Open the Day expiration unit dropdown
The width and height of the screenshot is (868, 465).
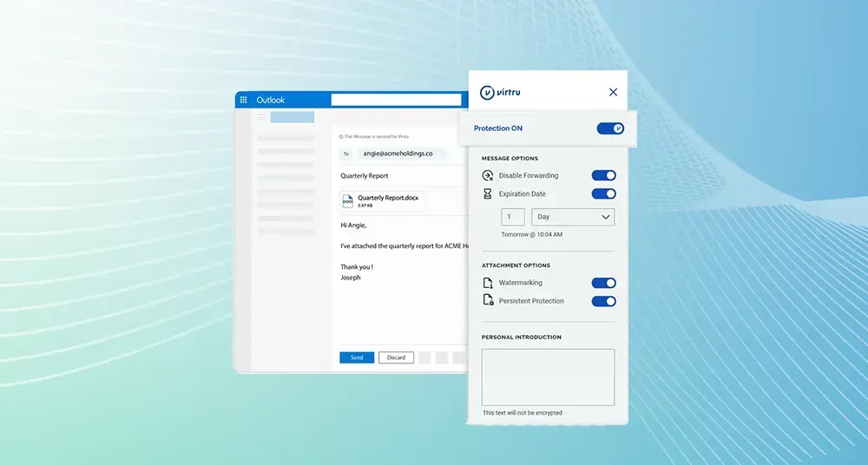coord(573,217)
